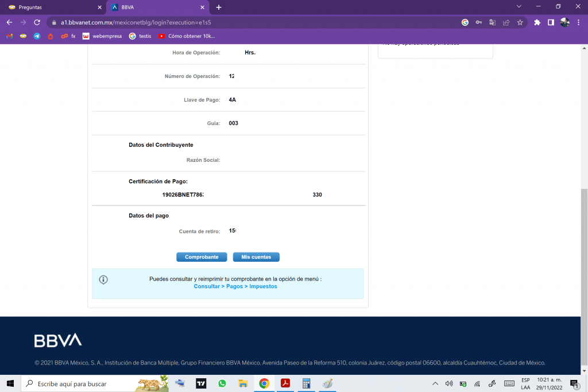Open the testis bookmark

click(140, 36)
